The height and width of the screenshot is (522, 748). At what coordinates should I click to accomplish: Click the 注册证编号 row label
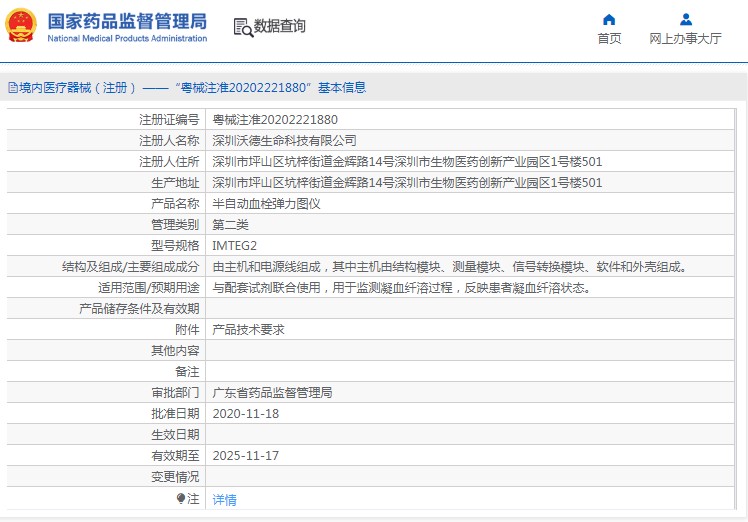pos(169,120)
